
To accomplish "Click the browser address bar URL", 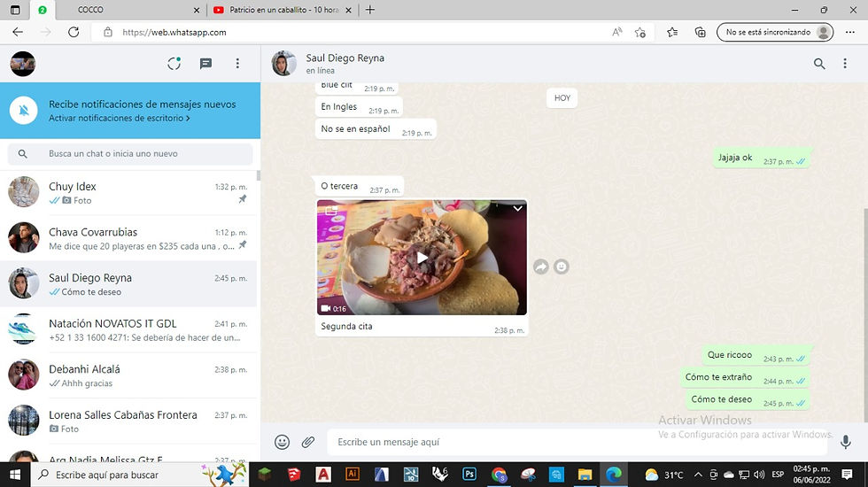I will [174, 32].
